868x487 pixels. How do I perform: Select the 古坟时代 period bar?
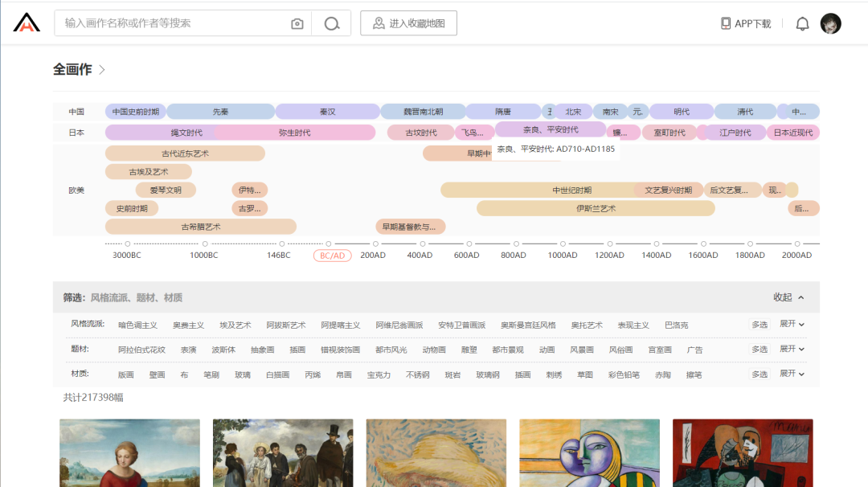tap(420, 133)
